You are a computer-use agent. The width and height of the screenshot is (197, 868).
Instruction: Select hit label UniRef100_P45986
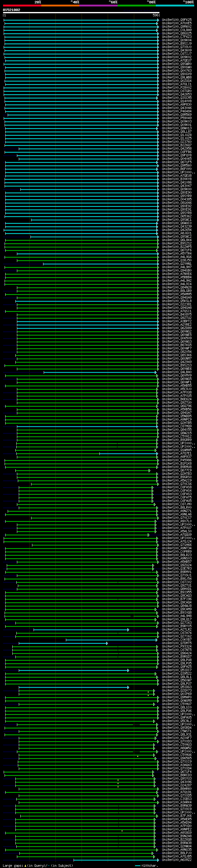pos(176,460)
